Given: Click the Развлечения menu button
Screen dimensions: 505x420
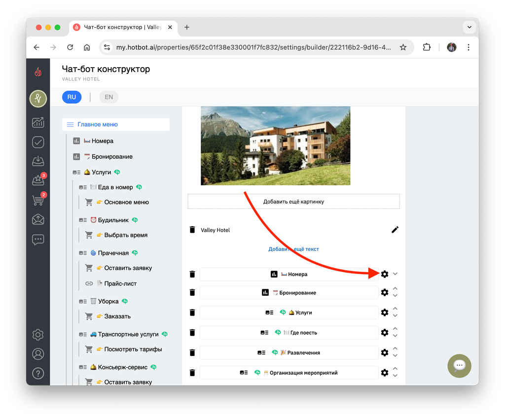Looking at the screenshot, I should [x=289, y=353].
